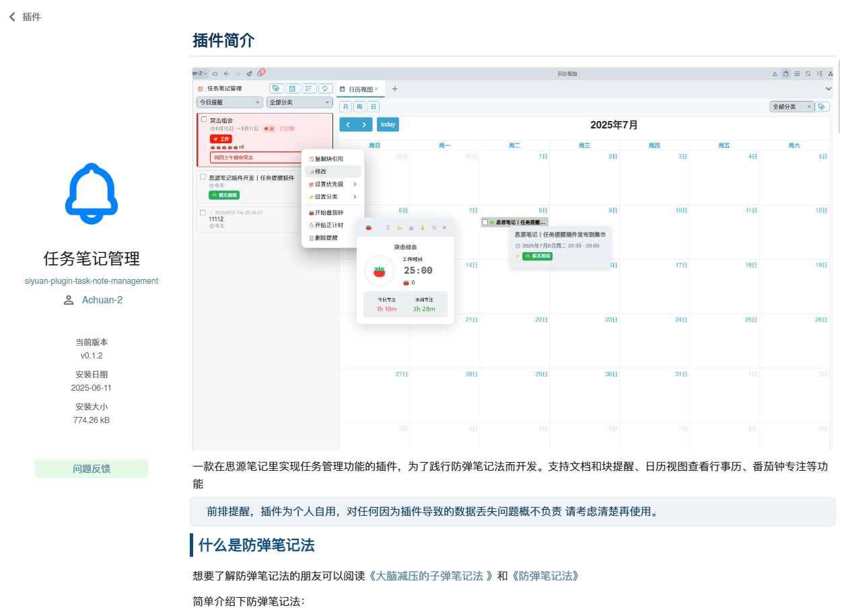Click the large tomato in Pomodoro timer
The width and height of the screenshot is (848, 616).
(x=379, y=271)
